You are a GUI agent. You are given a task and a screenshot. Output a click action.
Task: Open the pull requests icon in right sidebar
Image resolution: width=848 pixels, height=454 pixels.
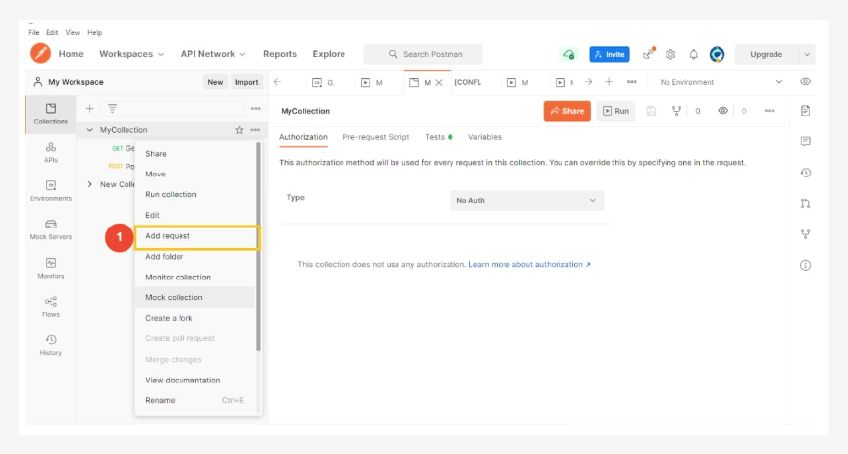click(805, 203)
